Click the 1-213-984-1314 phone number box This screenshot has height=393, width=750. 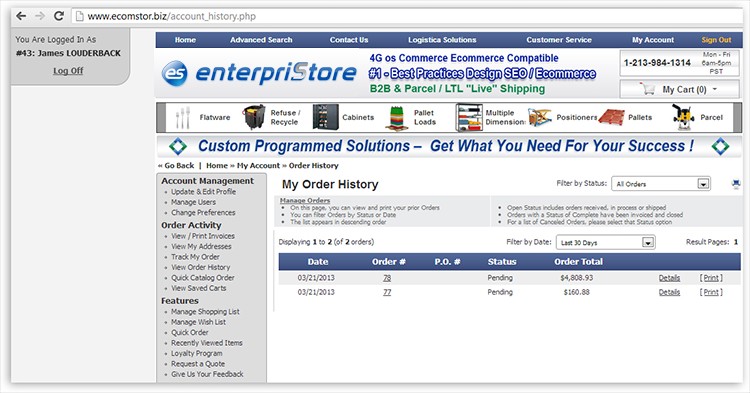point(679,63)
